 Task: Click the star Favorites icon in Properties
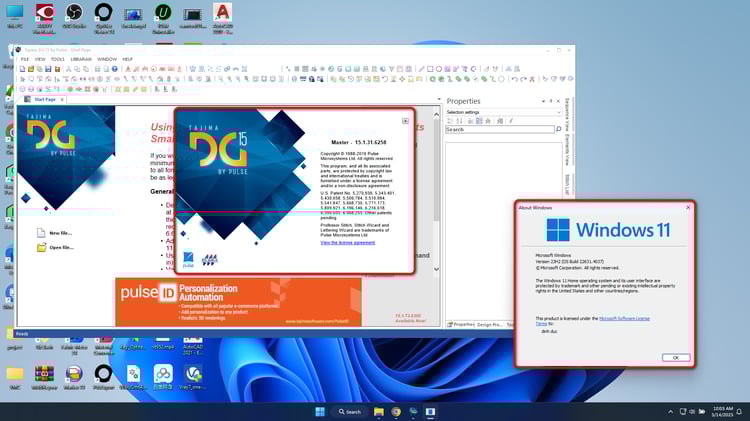[488, 121]
